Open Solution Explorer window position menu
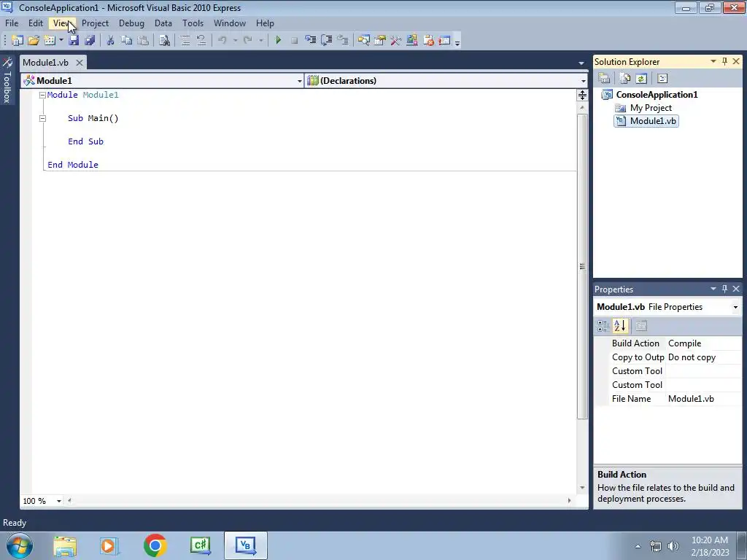The height and width of the screenshot is (560, 747). point(713,61)
